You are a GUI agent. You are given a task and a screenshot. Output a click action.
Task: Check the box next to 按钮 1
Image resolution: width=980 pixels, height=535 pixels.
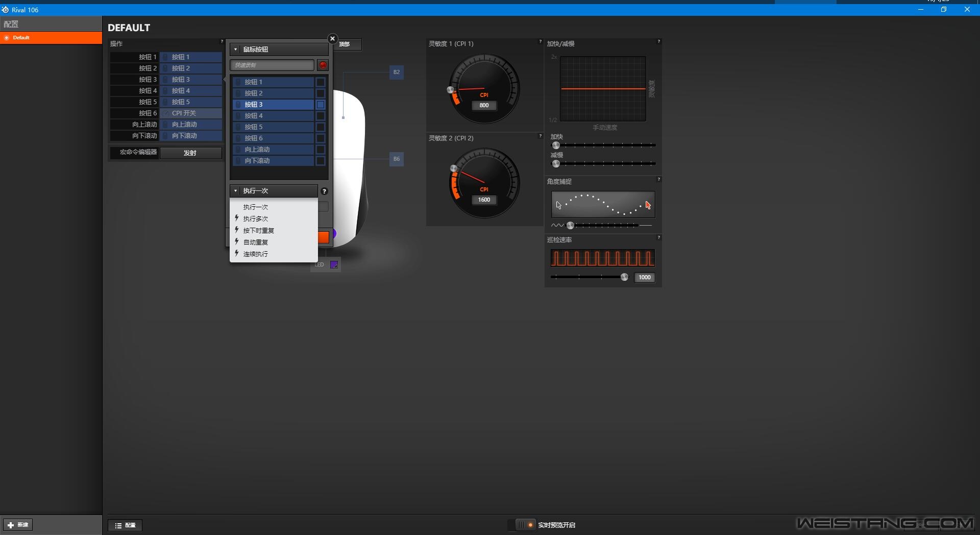point(321,82)
